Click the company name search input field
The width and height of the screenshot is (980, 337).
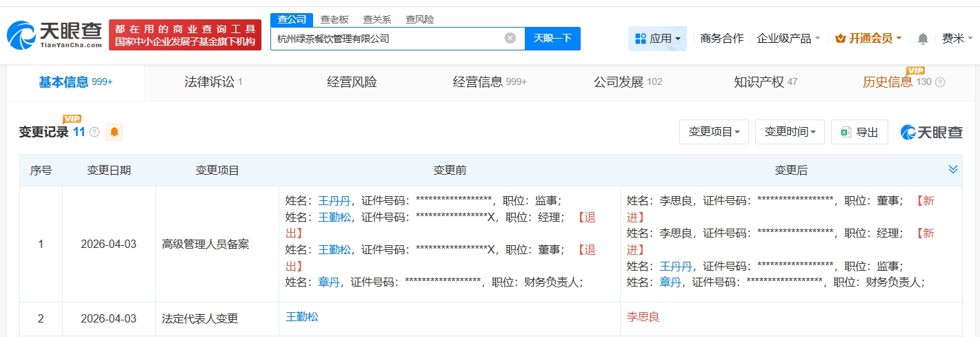pos(386,39)
